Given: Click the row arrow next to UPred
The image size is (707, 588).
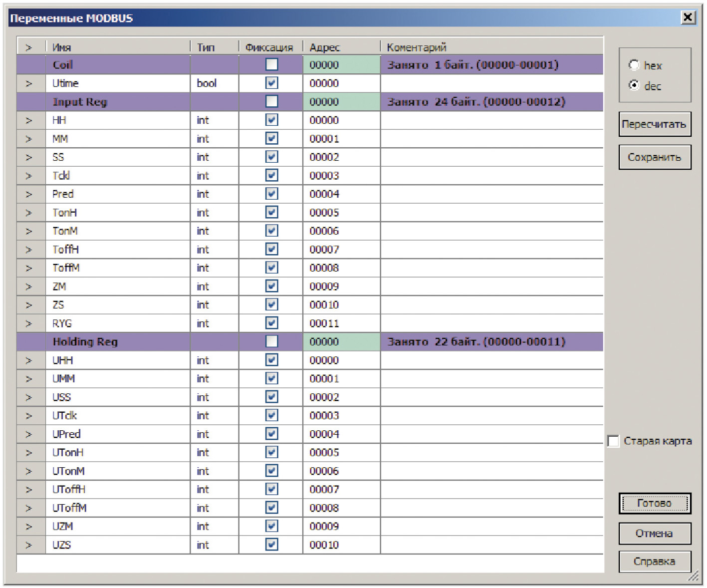Looking at the screenshot, I should pyautogui.click(x=29, y=434).
